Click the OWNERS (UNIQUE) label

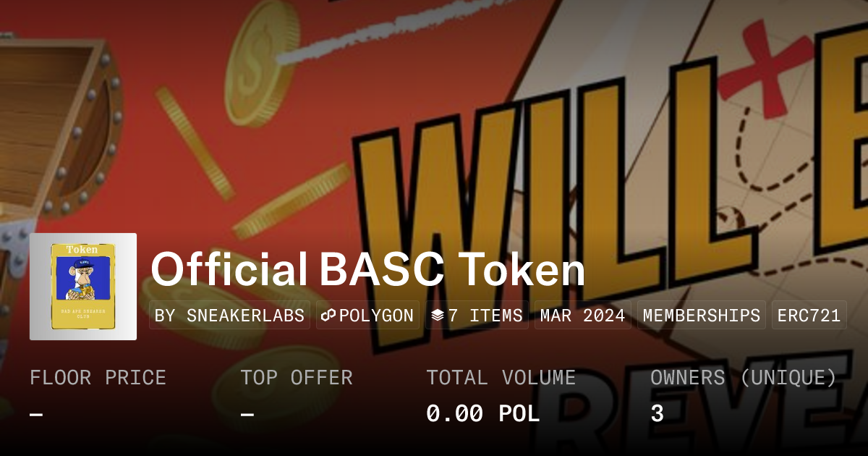744,378
